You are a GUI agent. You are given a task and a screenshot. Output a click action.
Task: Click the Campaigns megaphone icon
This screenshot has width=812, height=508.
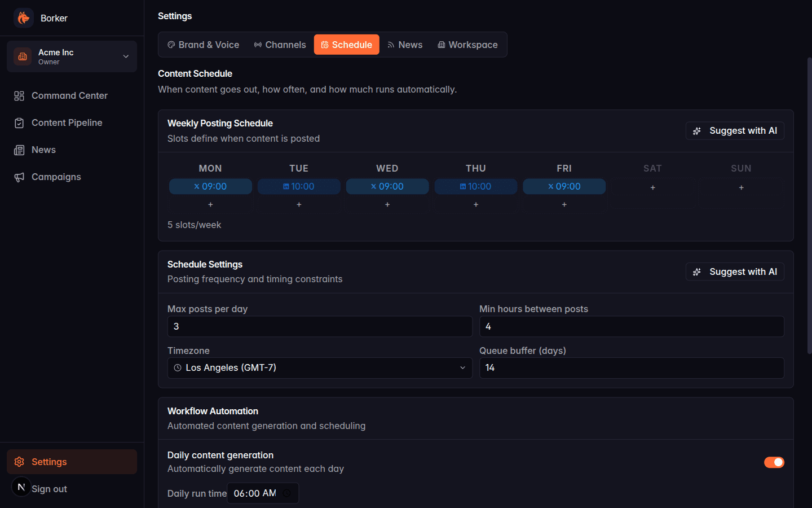click(x=19, y=177)
